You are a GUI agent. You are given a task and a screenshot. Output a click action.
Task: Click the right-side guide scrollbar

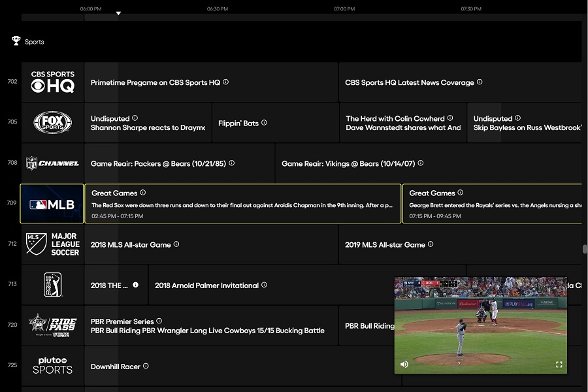pos(583,248)
